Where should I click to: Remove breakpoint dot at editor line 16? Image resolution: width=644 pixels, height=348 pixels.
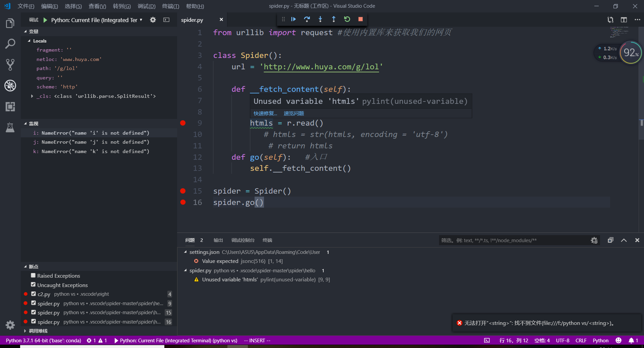(183, 202)
